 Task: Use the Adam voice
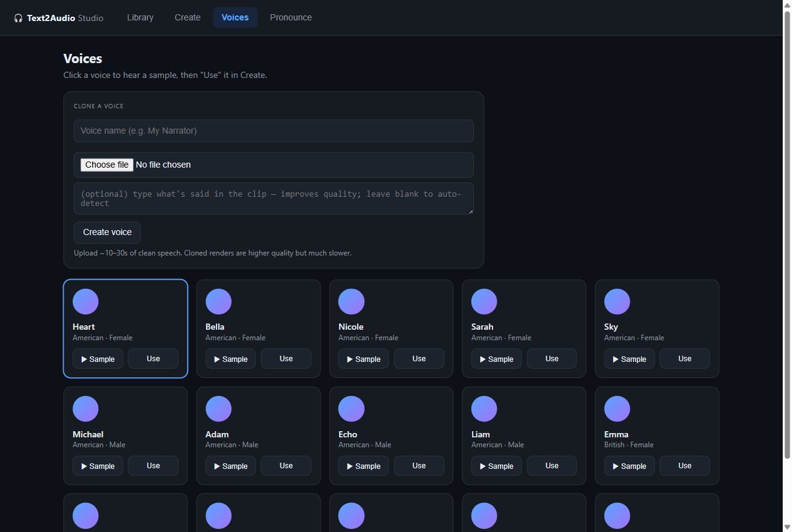coord(286,466)
